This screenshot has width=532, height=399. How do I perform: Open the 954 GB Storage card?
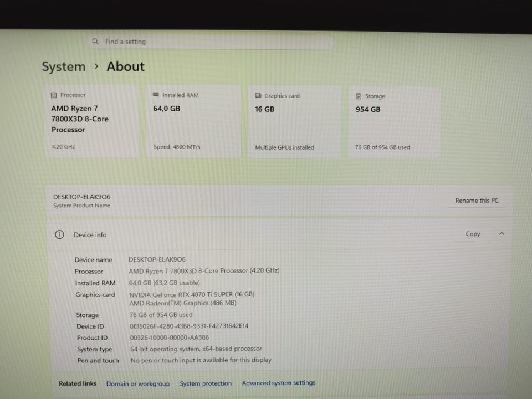pos(394,122)
